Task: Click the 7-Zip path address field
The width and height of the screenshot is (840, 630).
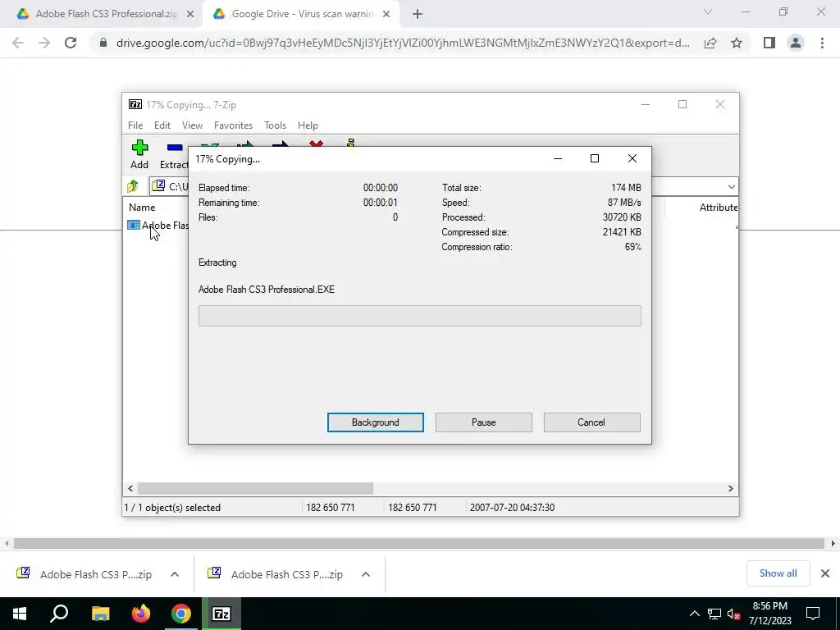Action: pyautogui.click(x=444, y=186)
